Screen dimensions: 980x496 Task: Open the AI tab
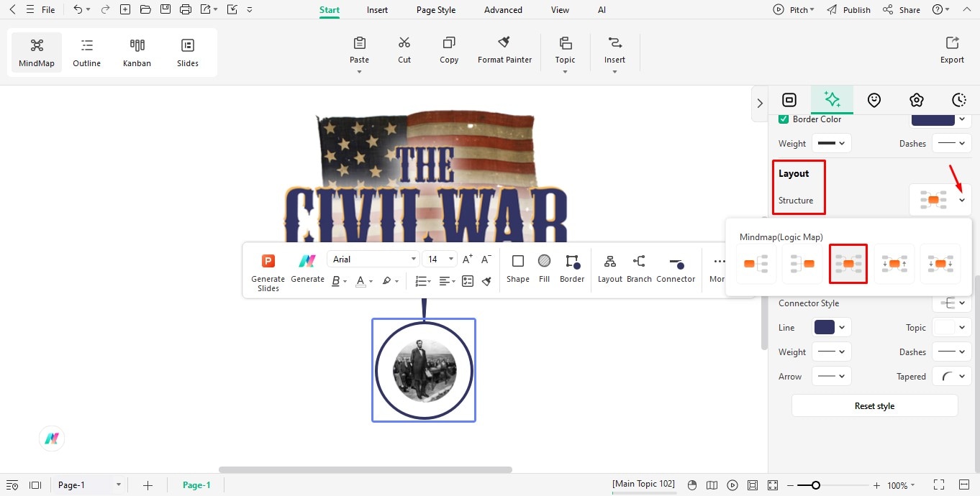(x=602, y=10)
